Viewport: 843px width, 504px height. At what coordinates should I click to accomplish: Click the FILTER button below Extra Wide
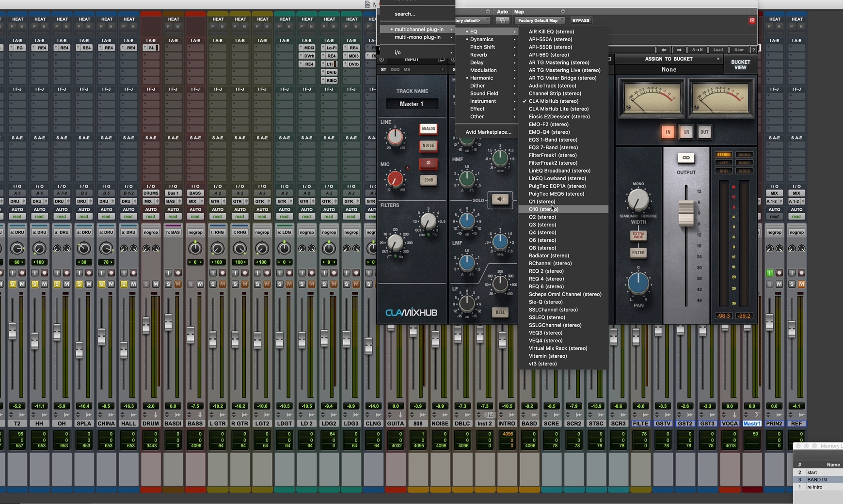(638, 252)
